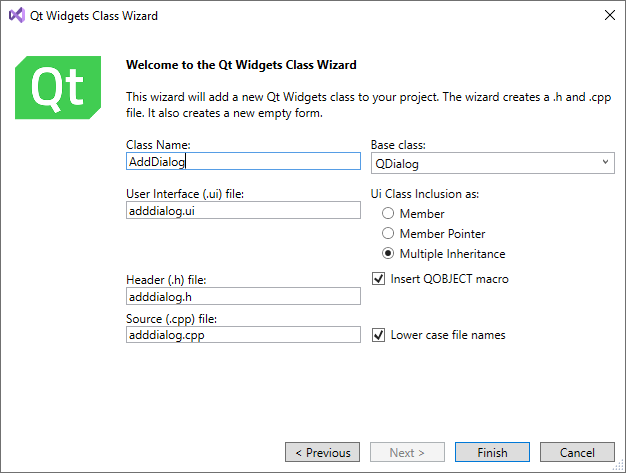626x473 pixels.
Task: Focus the User Interface (.ui) file field
Action: click(x=243, y=210)
